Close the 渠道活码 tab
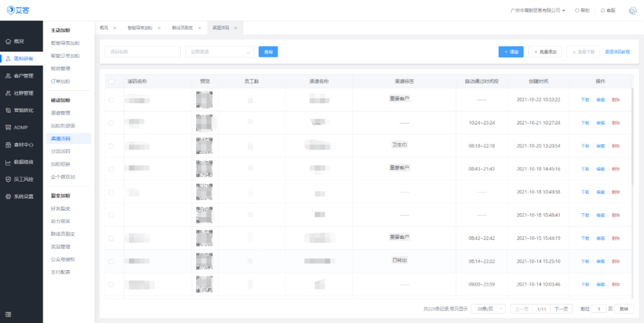Viewport: 644px width, 323px height. point(236,28)
